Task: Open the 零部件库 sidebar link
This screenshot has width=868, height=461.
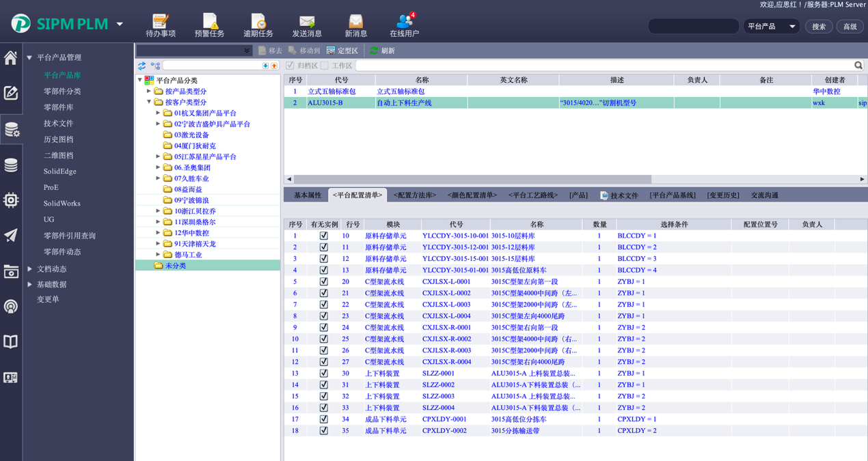Action: [58, 107]
